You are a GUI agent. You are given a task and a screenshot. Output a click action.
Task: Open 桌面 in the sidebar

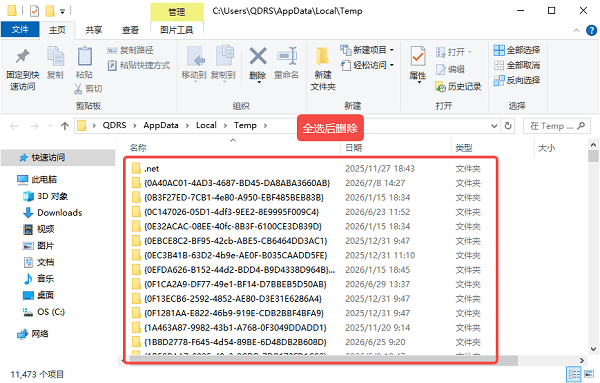(39, 295)
